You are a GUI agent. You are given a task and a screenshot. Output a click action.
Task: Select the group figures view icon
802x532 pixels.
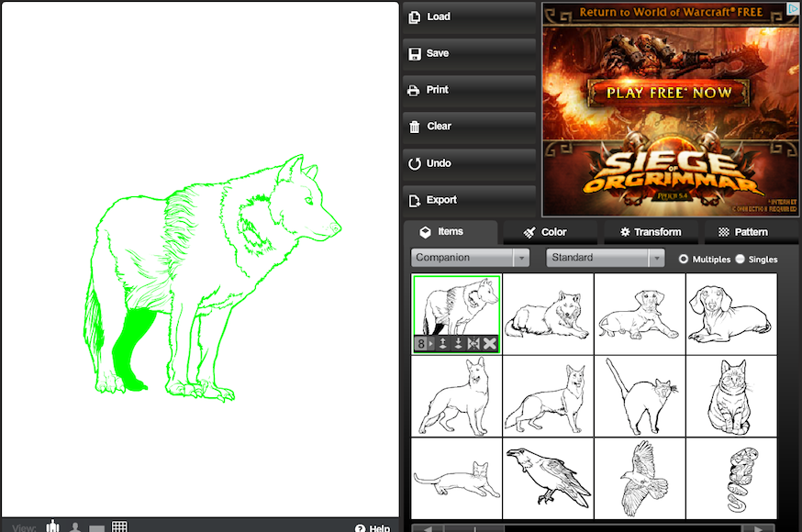pos(54,526)
